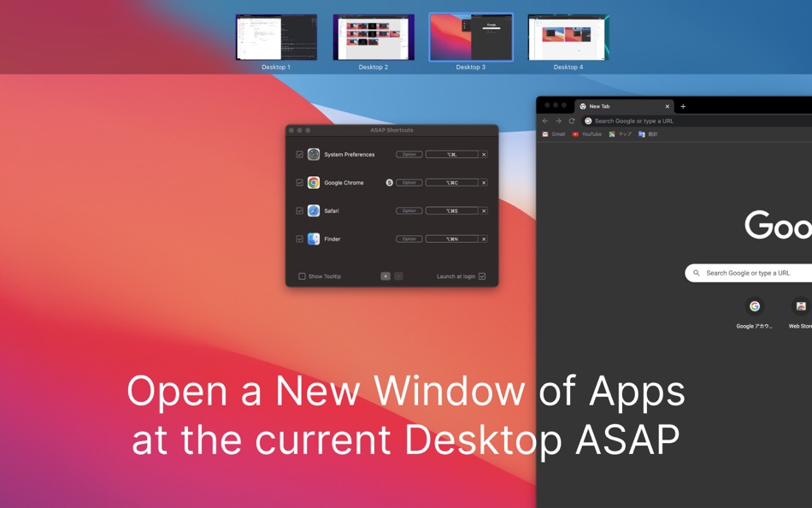Open the Option button for Finder

click(409, 239)
